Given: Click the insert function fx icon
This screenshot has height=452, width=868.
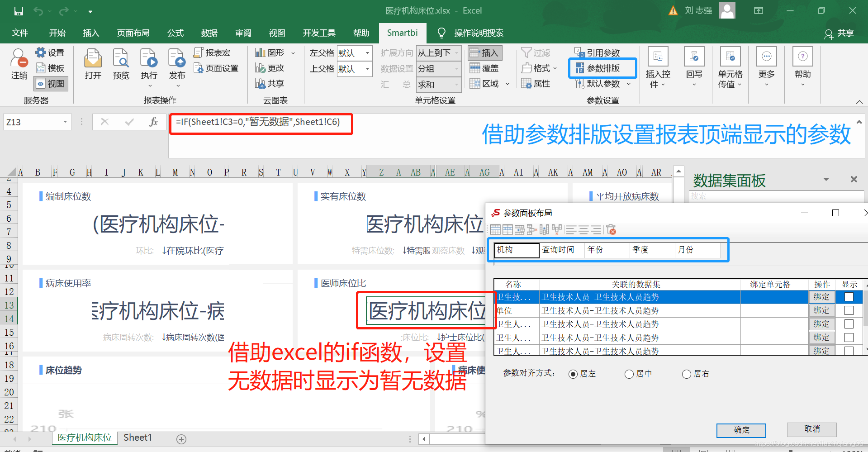Looking at the screenshot, I should coord(153,122).
